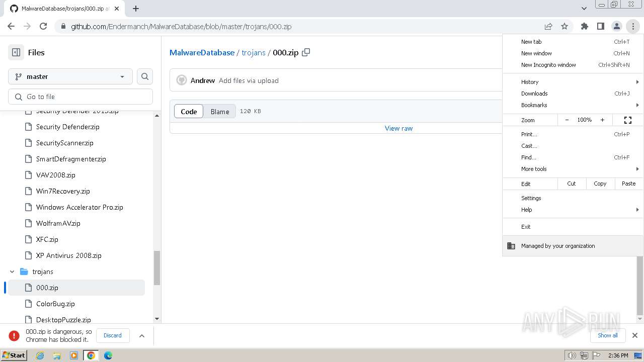The height and width of the screenshot is (362, 644).
Task: Open the Chrome profile avatar
Action: 617,26
